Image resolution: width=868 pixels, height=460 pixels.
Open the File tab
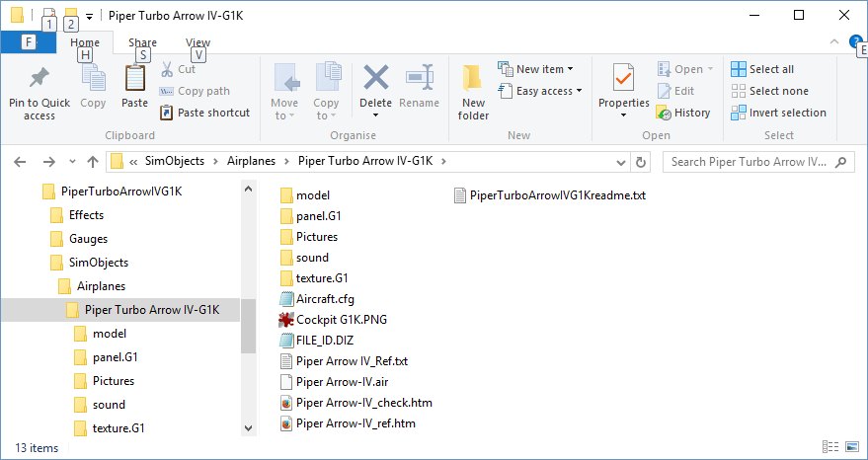click(x=29, y=42)
